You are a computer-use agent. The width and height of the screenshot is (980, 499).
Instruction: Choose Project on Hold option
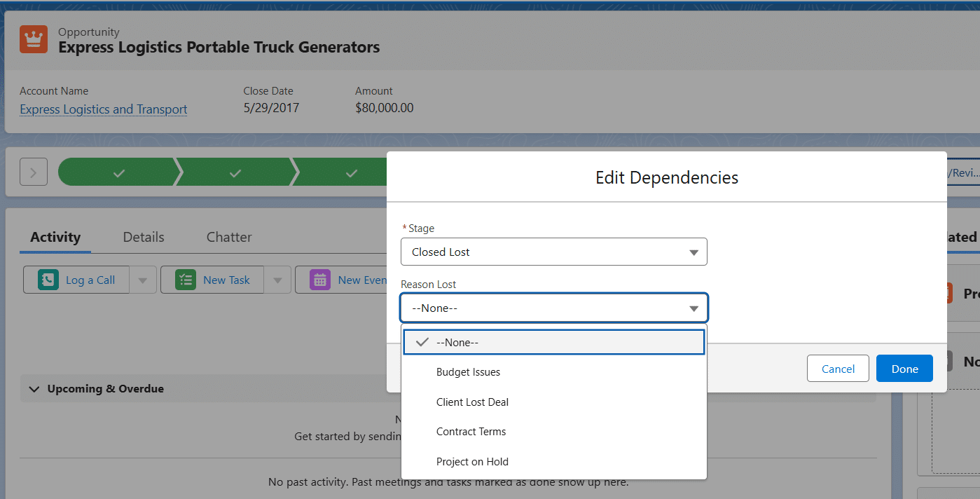[553, 461]
